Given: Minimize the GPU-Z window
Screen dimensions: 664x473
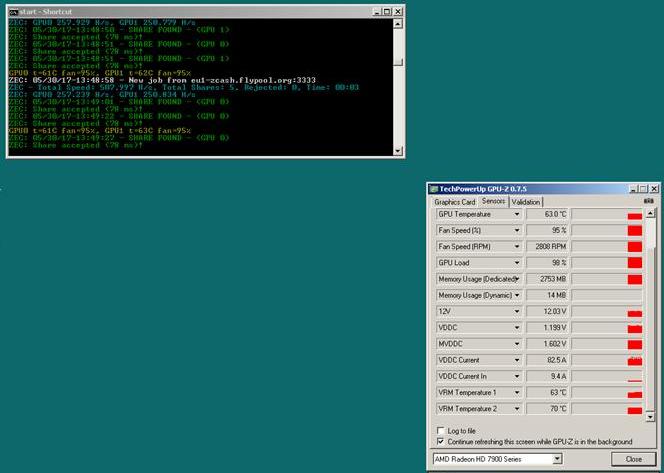Looking at the screenshot, I should [633, 189].
